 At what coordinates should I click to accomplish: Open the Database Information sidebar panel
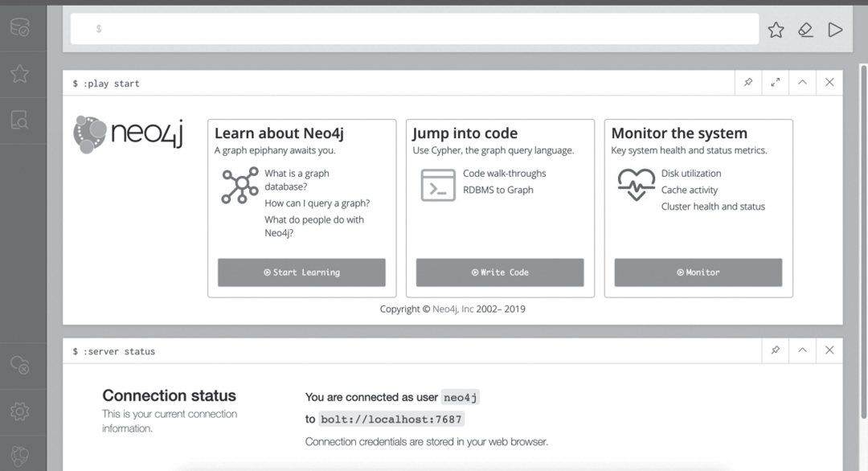tap(20, 27)
